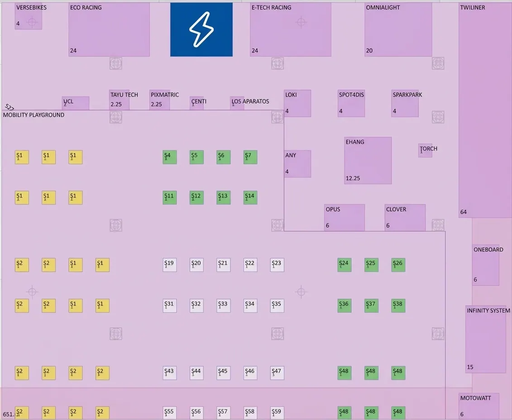Select green stand S4
Viewport: 512px width, 420px height.
tap(170, 157)
